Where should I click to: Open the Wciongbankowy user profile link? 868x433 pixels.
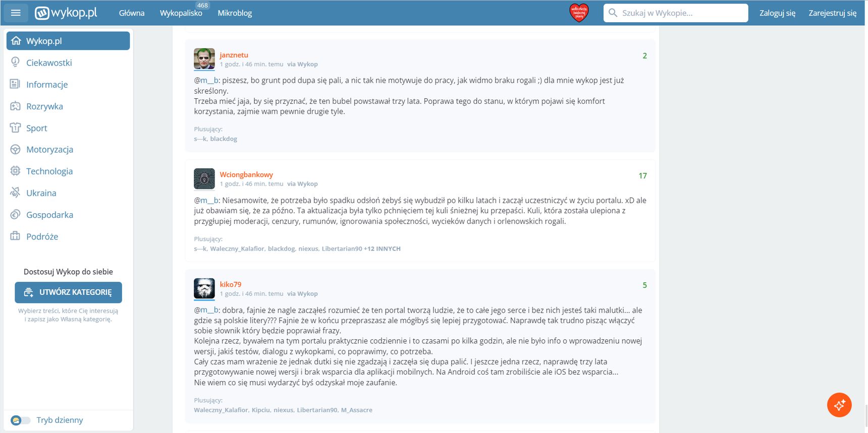pos(246,174)
